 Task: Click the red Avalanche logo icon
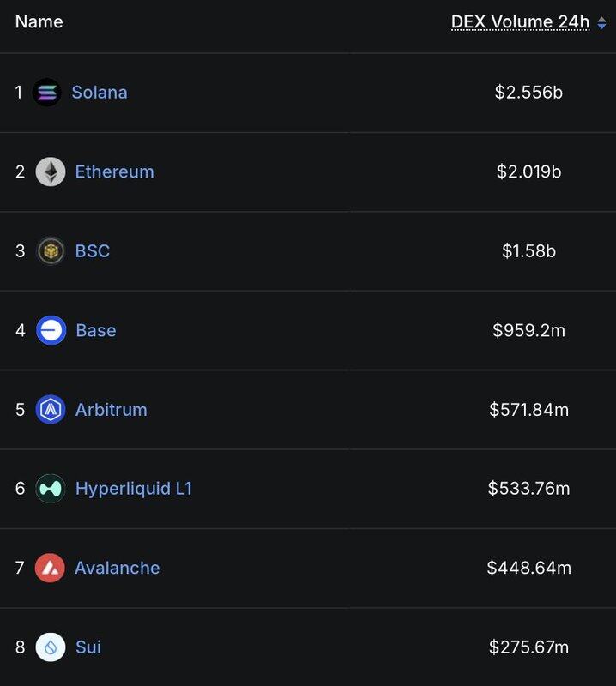50,568
